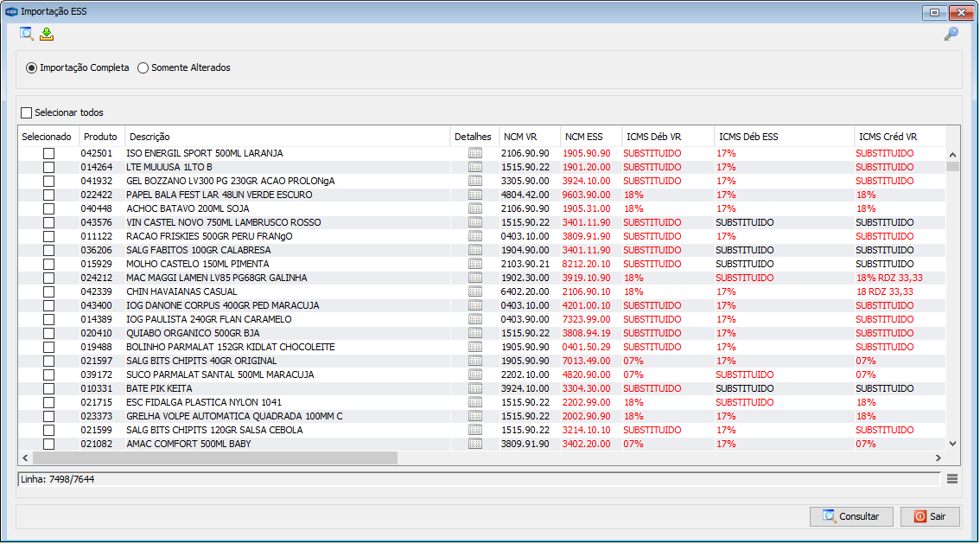Tick checkbox for LTE MUUUSA 1LTO B

(x=48, y=167)
